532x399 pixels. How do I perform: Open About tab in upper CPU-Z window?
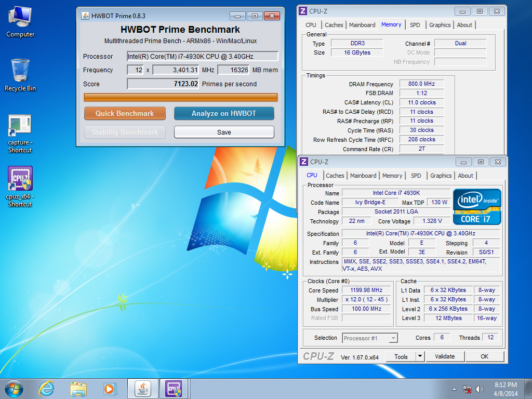pyautogui.click(x=464, y=25)
